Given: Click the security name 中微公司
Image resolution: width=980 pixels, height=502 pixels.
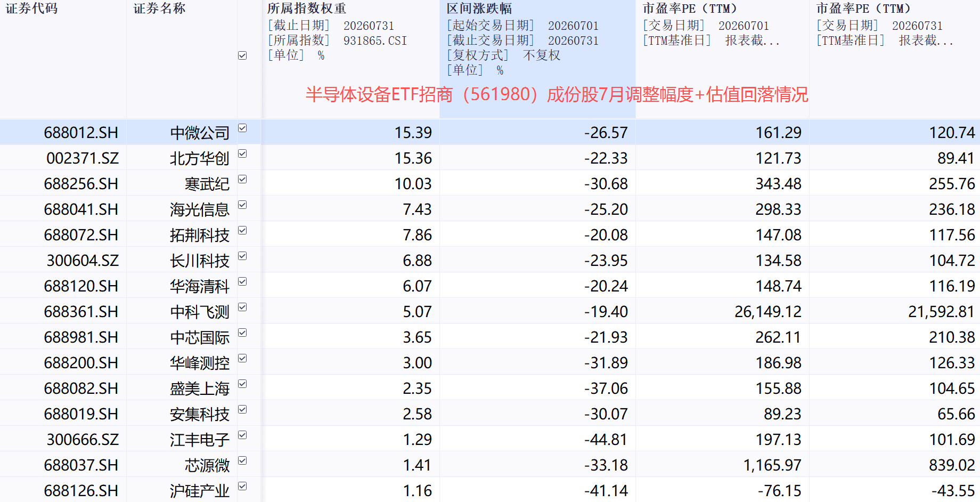Looking at the screenshot, I should [200, 132].
